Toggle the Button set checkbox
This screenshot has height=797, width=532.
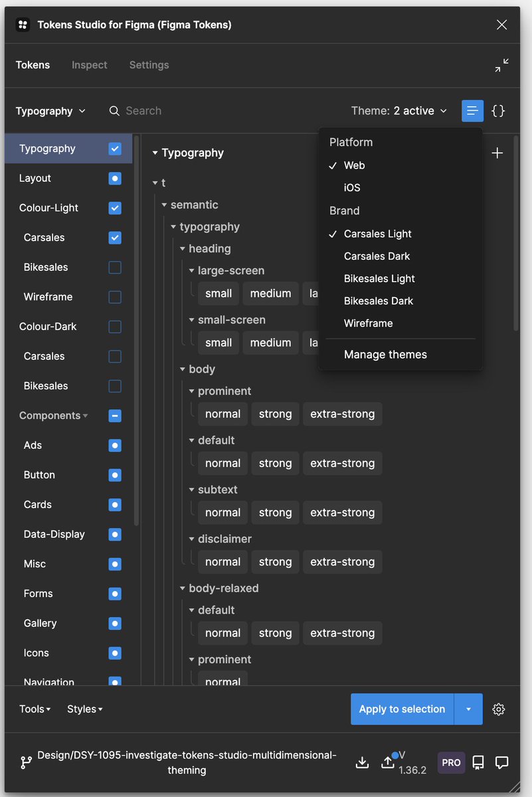[115, 476]
